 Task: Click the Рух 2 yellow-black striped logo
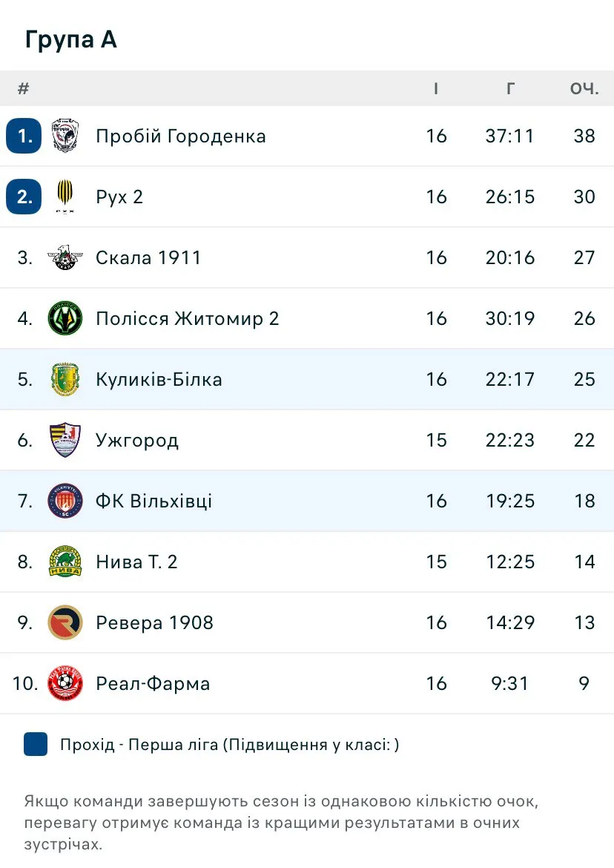point(65,197)
